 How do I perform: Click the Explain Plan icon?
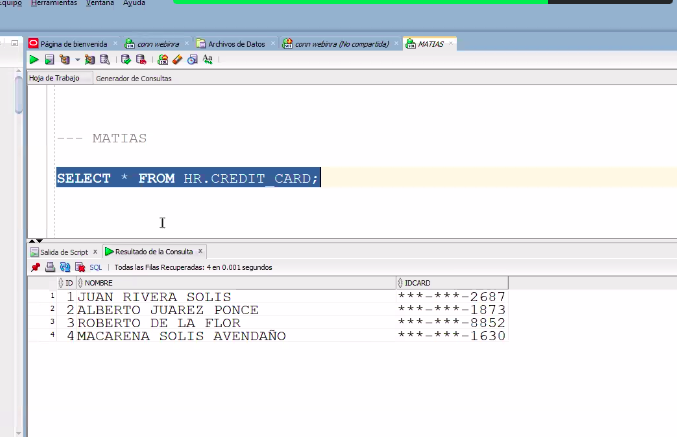pyautogui.click(x=62, y=60)
